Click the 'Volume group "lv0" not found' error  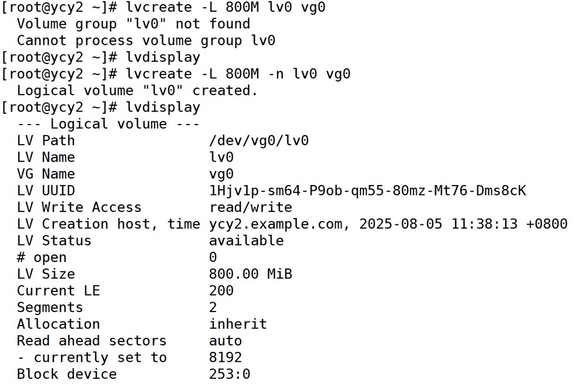click(133, 24)
